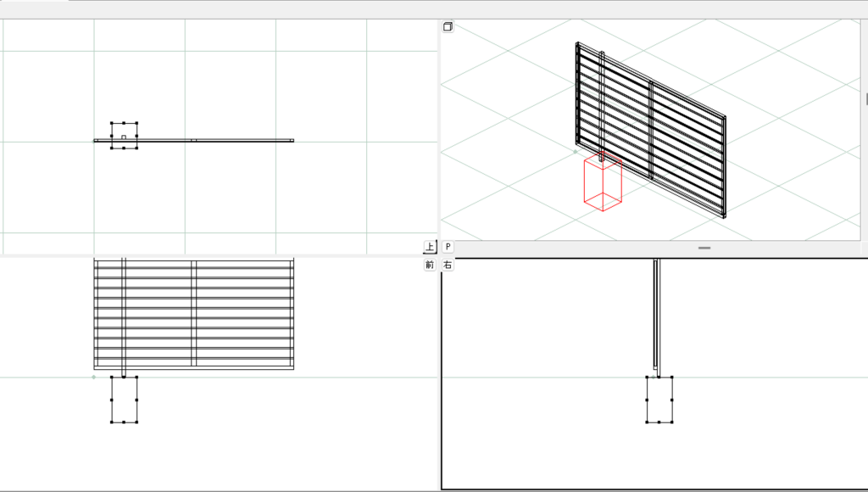Click center marker of selection in top view

tap(124, 137)
